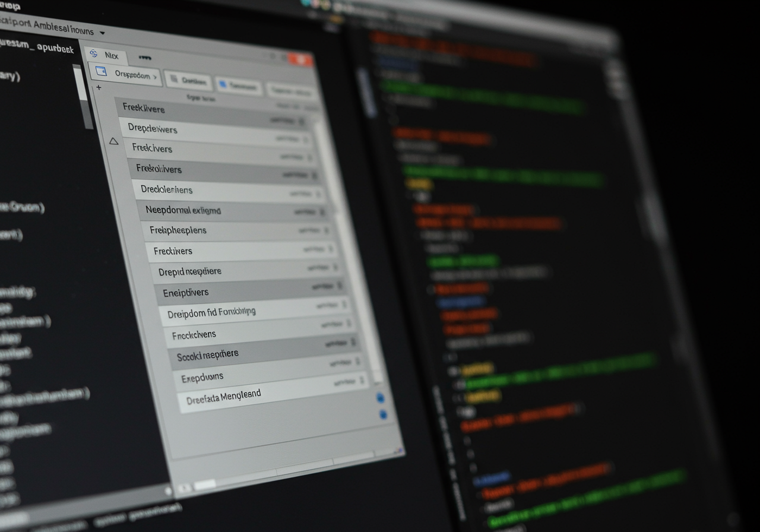Toggle the right-side control on the Neepdomal row

click(x=322, y=212)
